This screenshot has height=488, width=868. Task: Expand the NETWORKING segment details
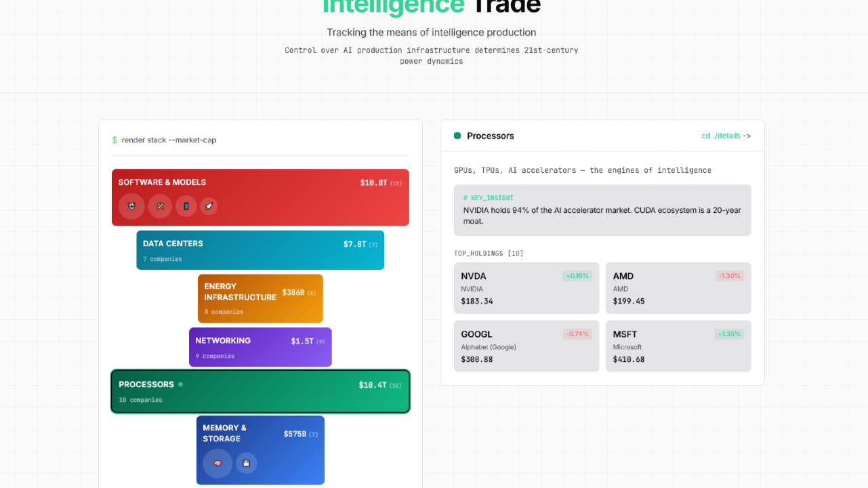[260, 347]
